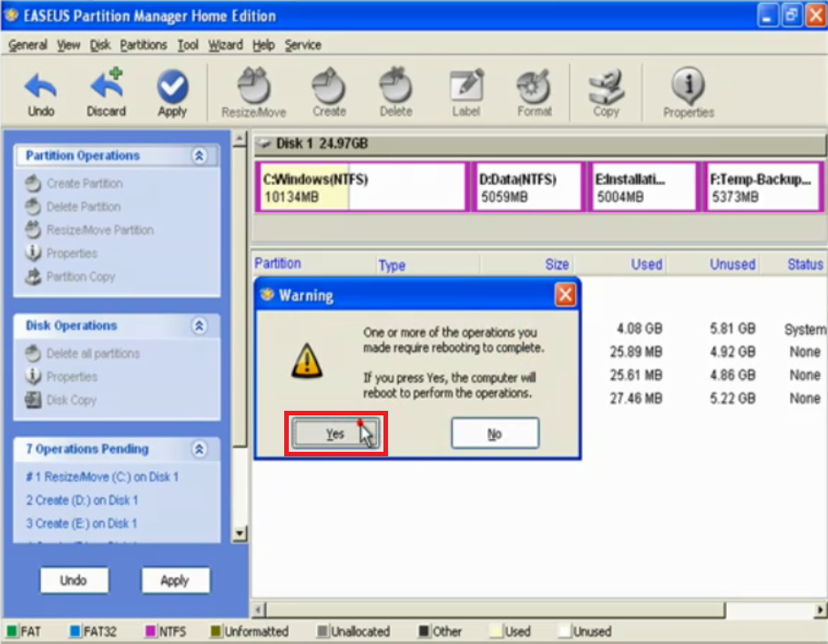Open the Disk menu

[100, 46]
